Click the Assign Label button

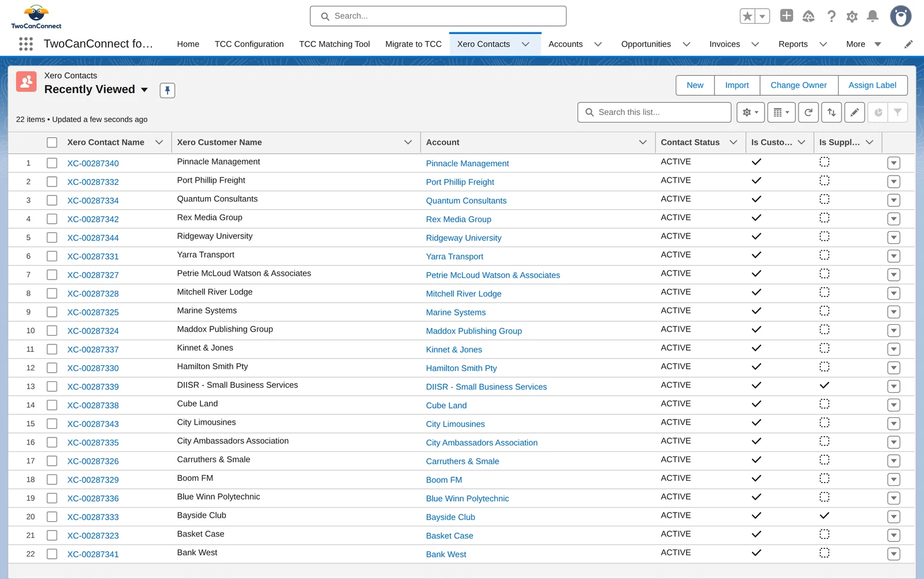coord(873,85)
